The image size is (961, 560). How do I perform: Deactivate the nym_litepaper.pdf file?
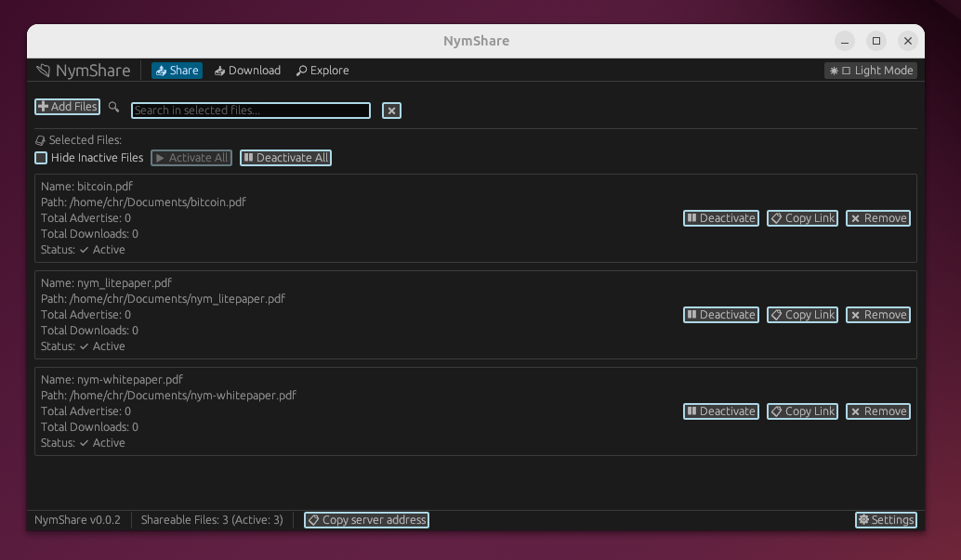pos(720,315)
